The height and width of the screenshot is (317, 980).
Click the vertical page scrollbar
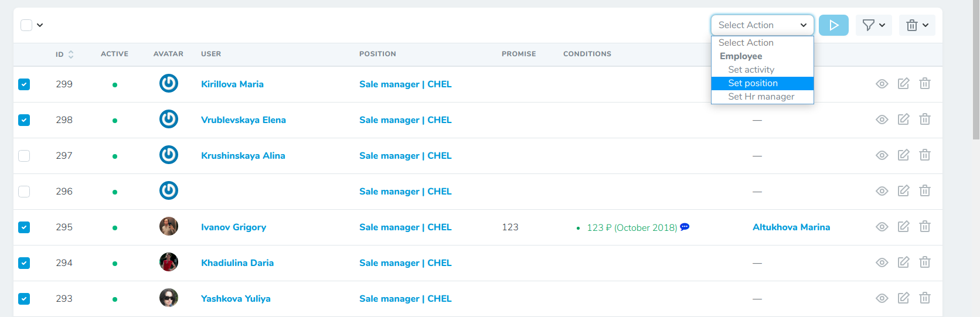click(976, 70)
